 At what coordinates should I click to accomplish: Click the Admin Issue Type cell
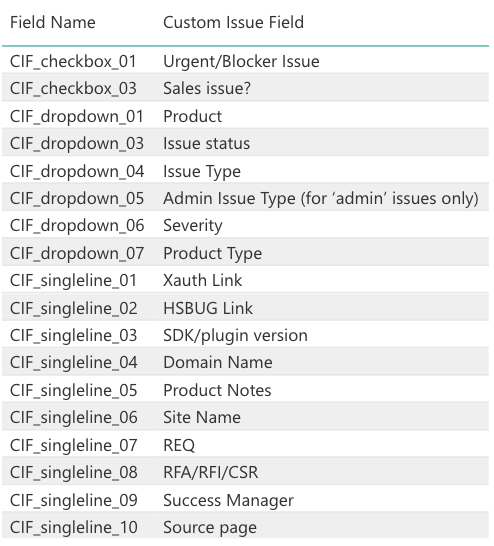[321, 198]
